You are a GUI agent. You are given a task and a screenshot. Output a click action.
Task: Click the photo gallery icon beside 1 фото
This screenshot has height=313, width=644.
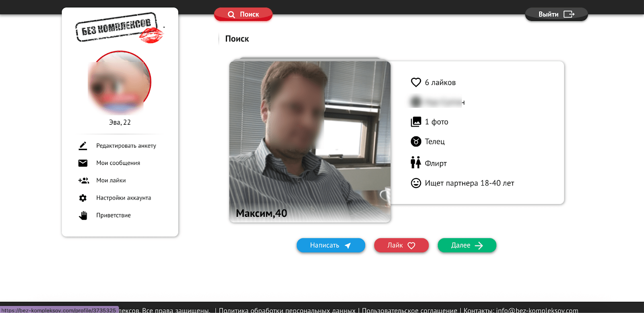(x=416, y=122)
